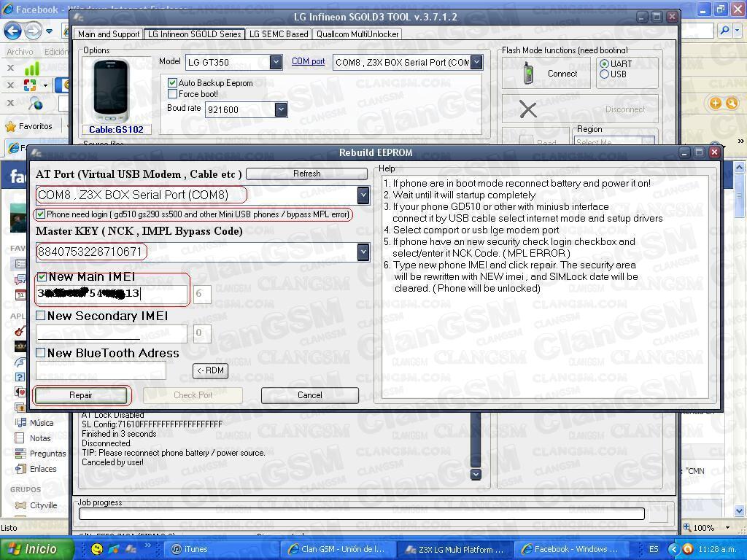Click the Repair button
The height and width of the screenshot is (560, 747).
coord(81,395)
